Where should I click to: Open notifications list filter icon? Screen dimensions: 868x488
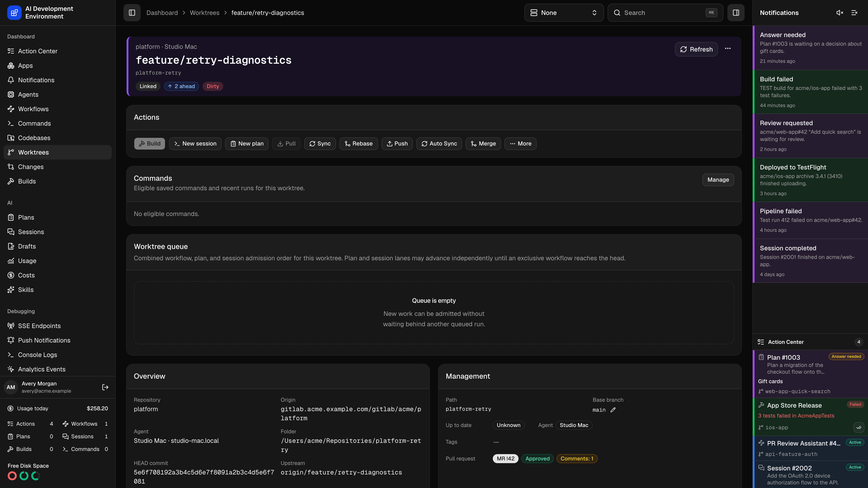point(854,13)
